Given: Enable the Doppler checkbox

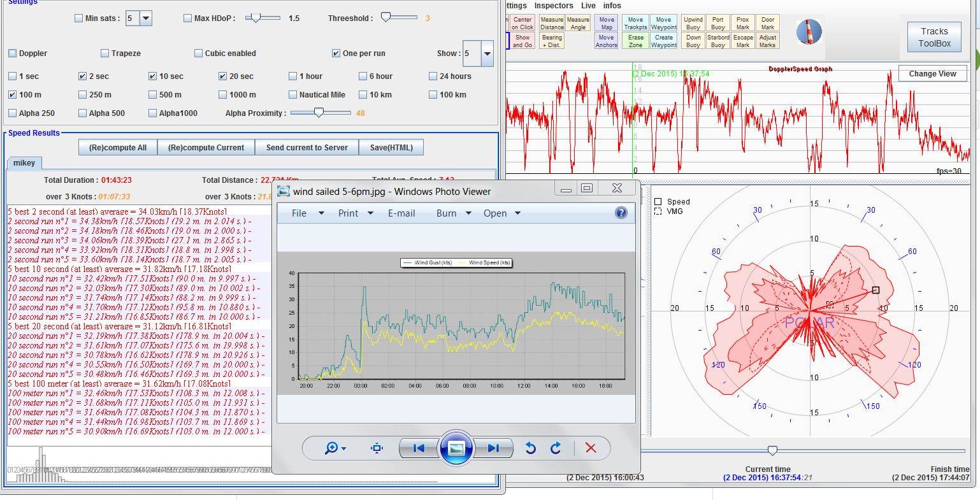Looking at the screenshot, I should click(13, 54).
